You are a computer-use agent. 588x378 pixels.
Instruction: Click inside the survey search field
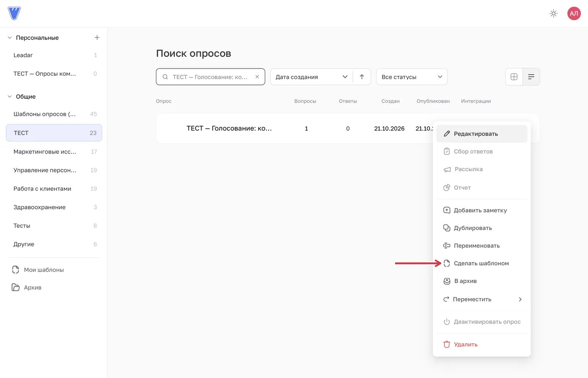pyautogui.click(x=209, y=77)
